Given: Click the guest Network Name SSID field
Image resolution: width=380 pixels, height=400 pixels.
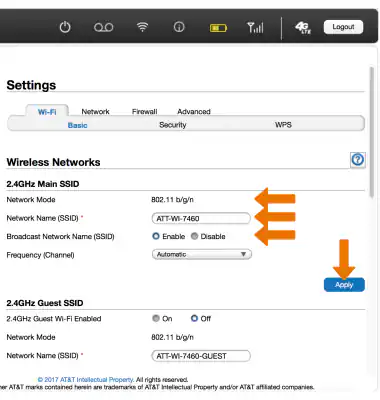Looking at the screenshot, I should [201, 356].
